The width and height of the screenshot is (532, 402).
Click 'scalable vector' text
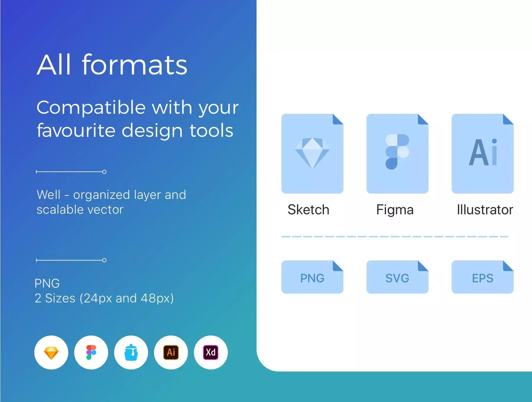coord(80,210)
